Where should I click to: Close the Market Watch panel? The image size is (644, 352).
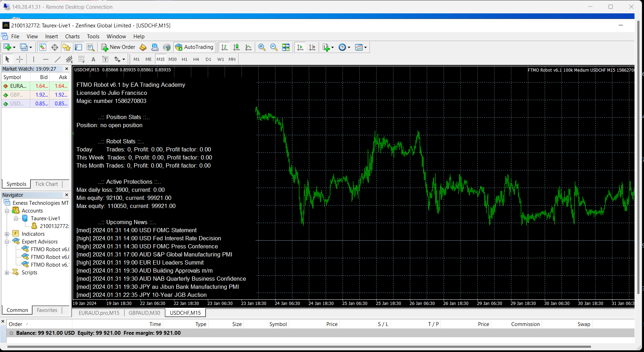point(67,69)
